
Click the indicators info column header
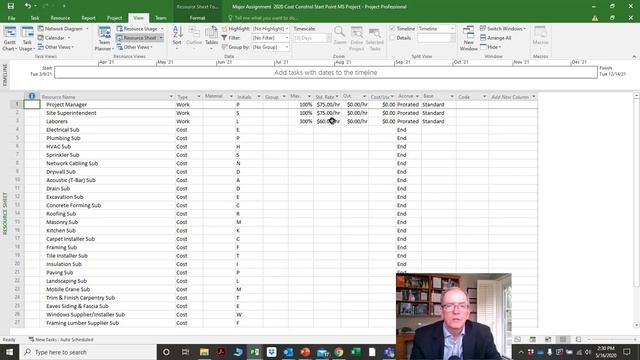[32, 96]
